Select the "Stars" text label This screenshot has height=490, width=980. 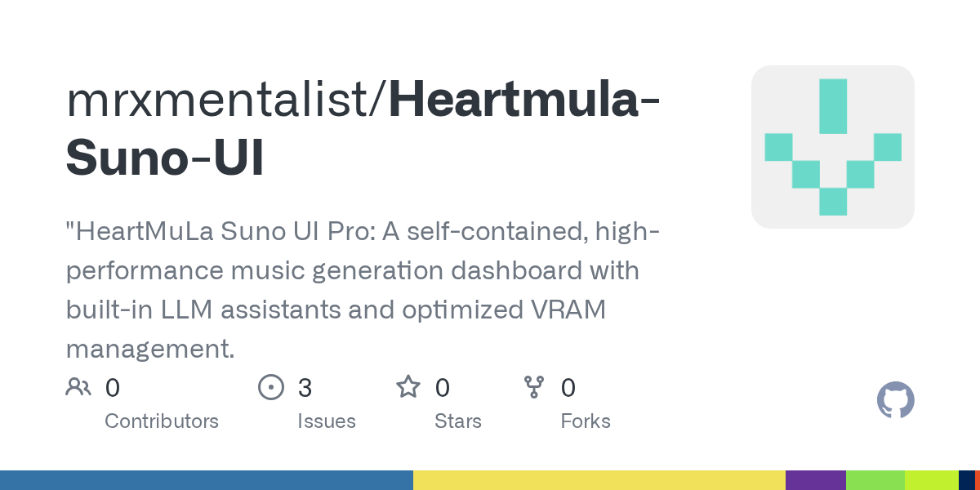(458, 421)
